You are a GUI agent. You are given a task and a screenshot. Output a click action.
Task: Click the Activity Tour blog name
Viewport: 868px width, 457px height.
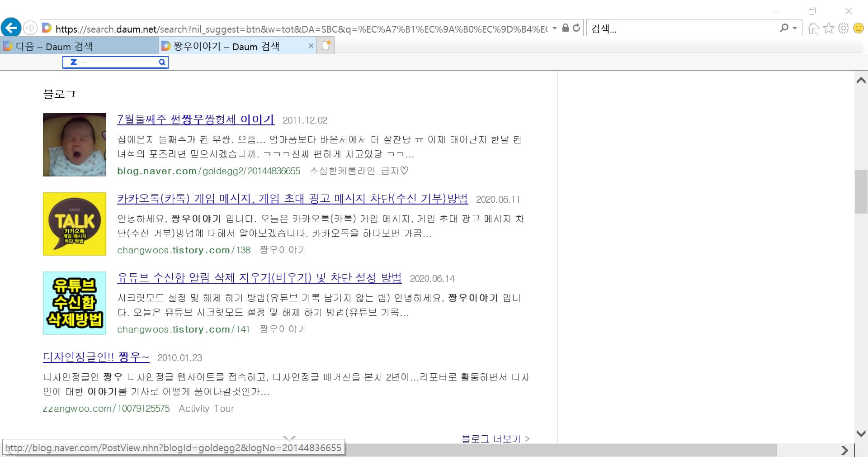tap(206, 409)
